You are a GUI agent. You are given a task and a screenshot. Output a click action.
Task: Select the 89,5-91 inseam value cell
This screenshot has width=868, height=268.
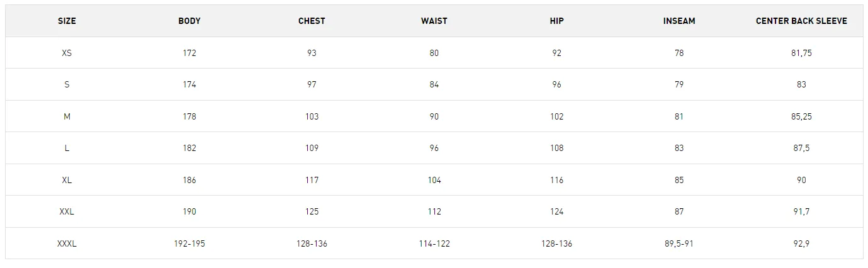[x=679, y=243]
